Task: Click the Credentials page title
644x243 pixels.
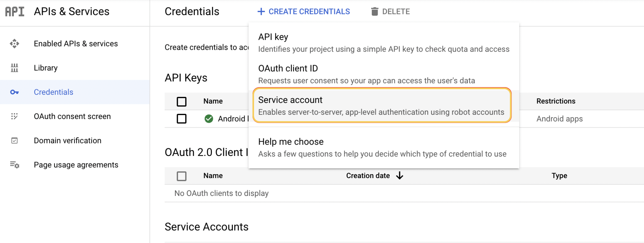Action: click(x=192, y=12)
